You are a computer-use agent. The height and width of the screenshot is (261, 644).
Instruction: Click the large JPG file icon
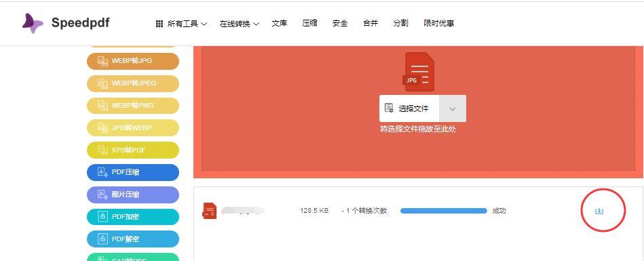419,72
